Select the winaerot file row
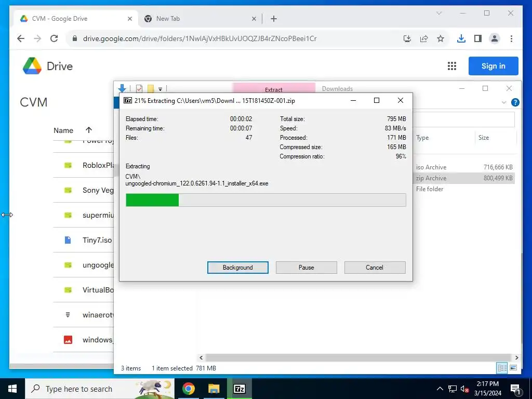The width and height of the screenshot is (532, 399). (84, 315)
